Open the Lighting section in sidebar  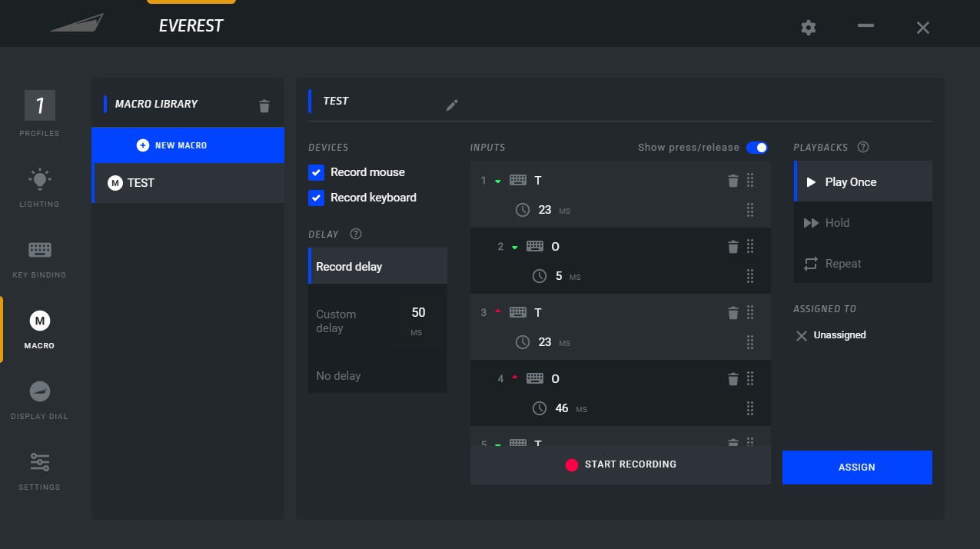[39, 187]
